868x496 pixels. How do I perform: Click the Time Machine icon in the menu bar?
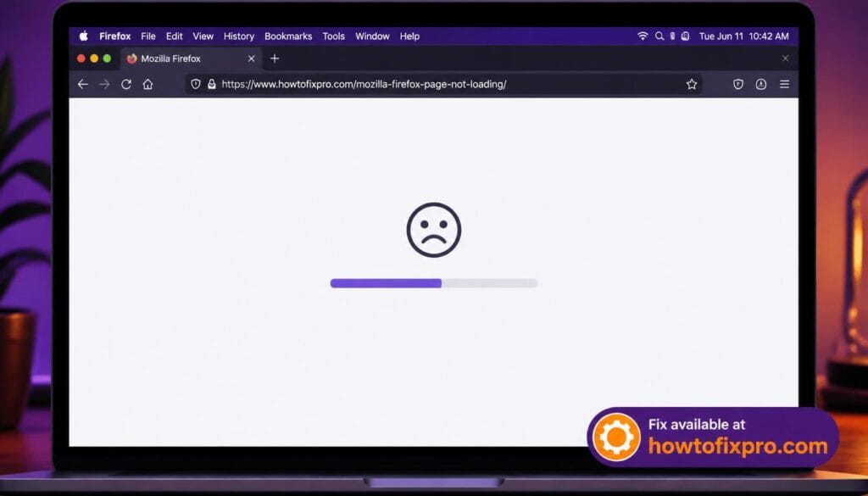click(x=685, y=36)
